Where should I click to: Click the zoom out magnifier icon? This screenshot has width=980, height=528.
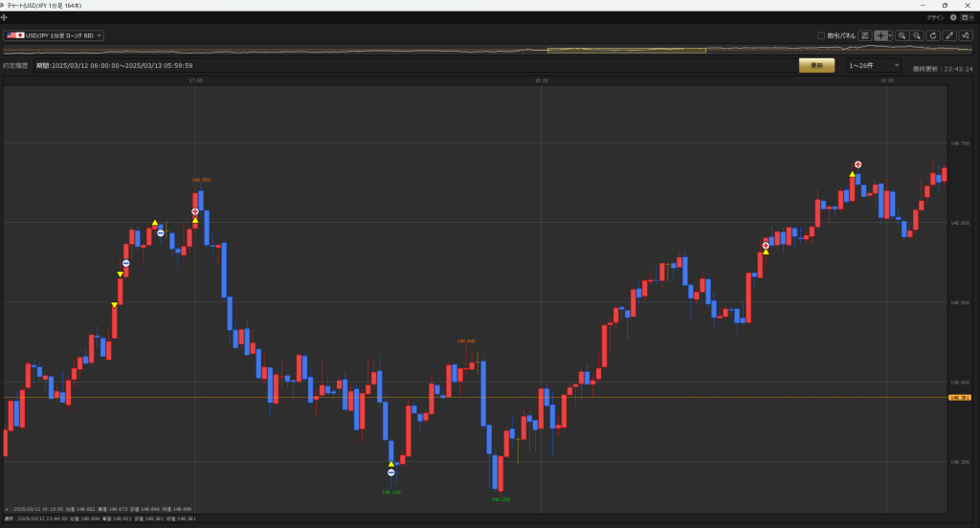click(917, 35)
